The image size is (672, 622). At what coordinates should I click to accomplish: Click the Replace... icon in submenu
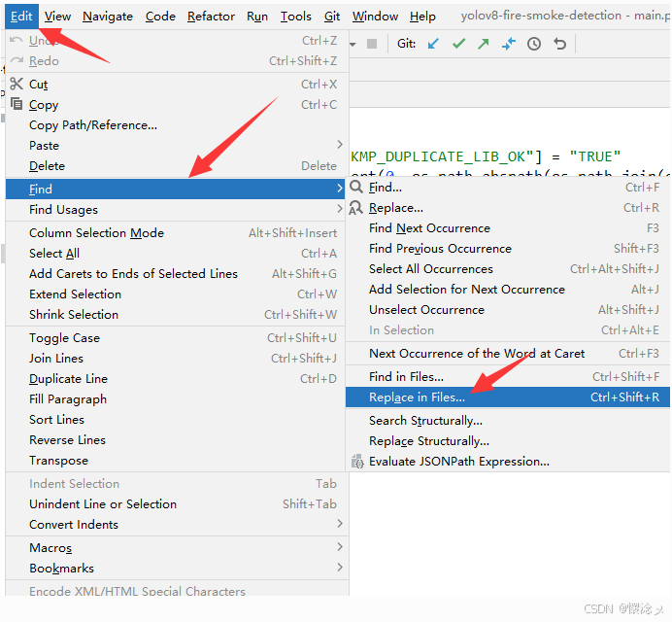355,208
